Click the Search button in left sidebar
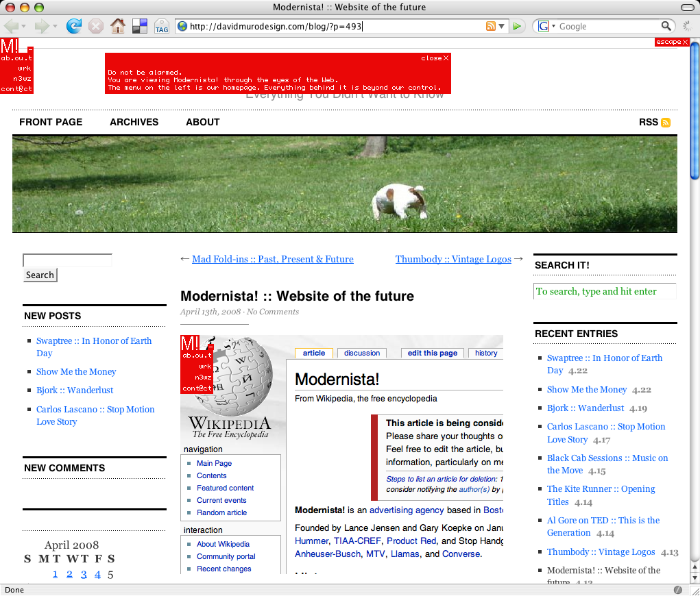This screenshot has width=700, height=596. [40, 275]
